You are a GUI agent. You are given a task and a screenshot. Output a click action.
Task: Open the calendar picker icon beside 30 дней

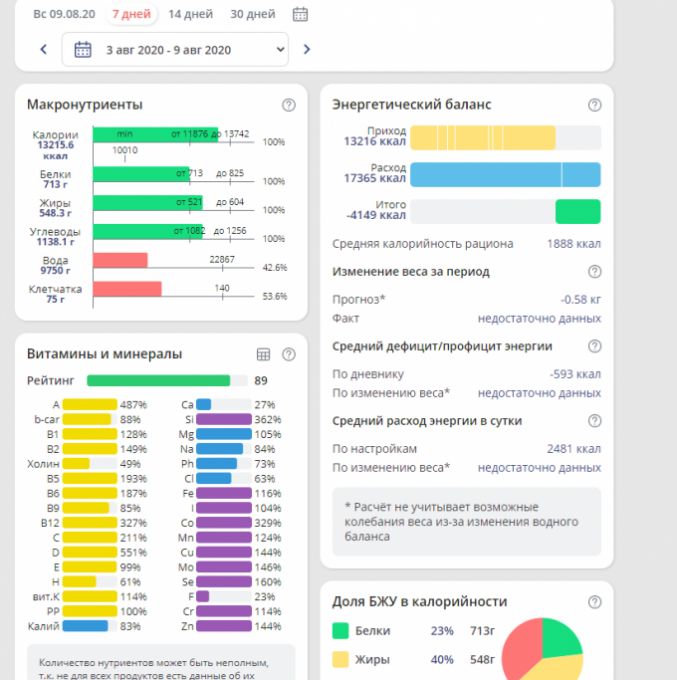click(x=300, y=14)
